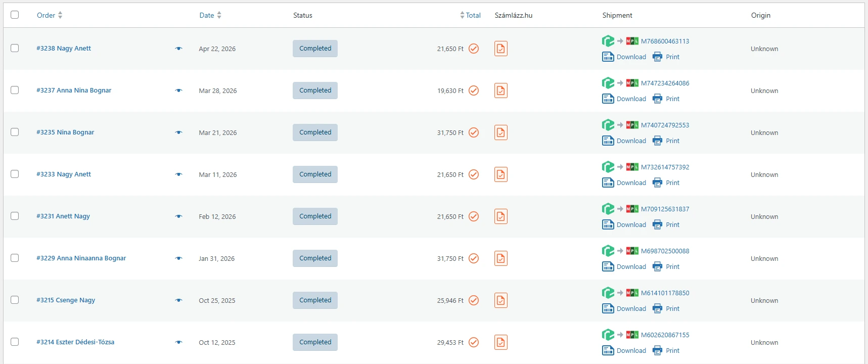Click printer icon for order #3237 shipment
This screenshot has width=868, height=364.
tap(657, 99)
